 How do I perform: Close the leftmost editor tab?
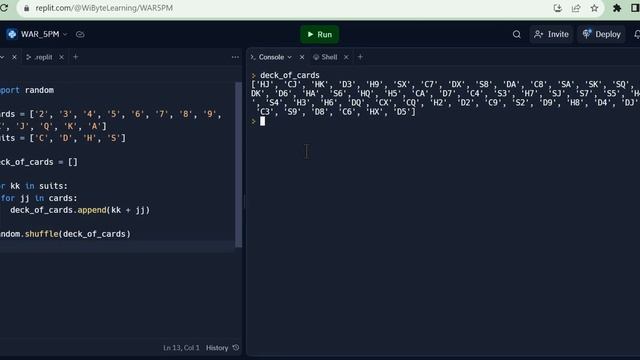point(14,57)
